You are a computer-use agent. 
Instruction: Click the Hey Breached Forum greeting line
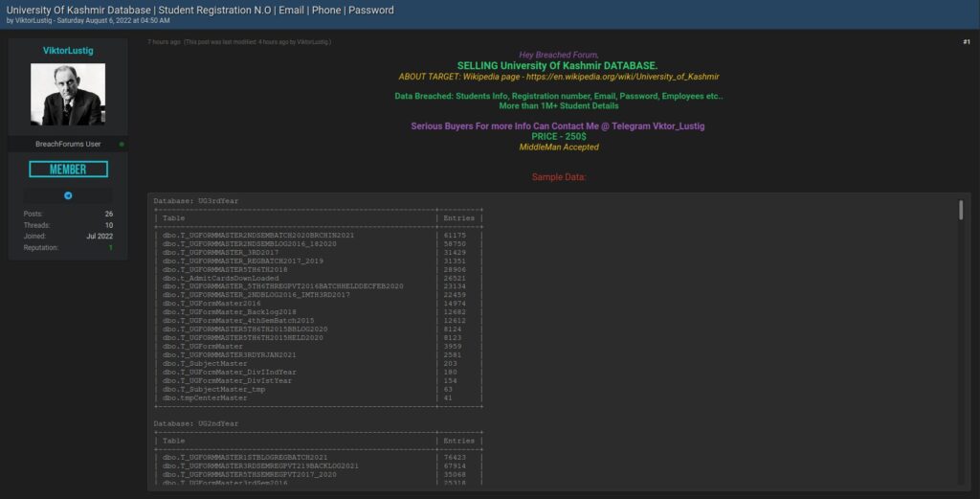[x=559, y=55]
